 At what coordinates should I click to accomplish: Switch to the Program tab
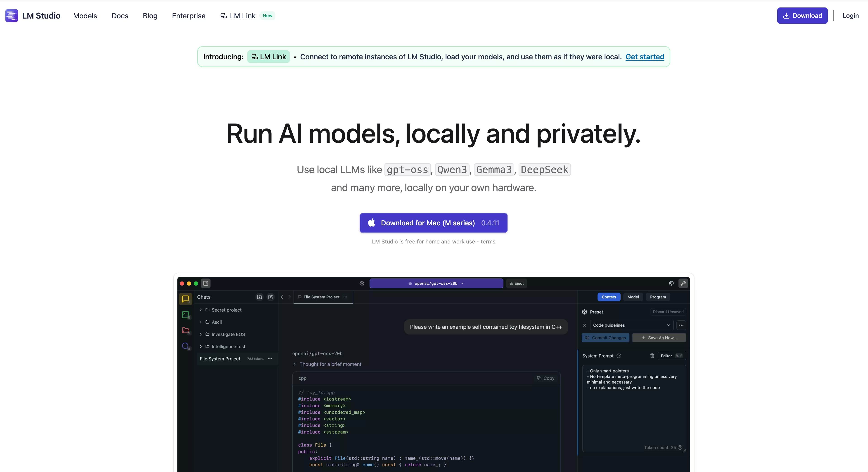click(658, 297)
